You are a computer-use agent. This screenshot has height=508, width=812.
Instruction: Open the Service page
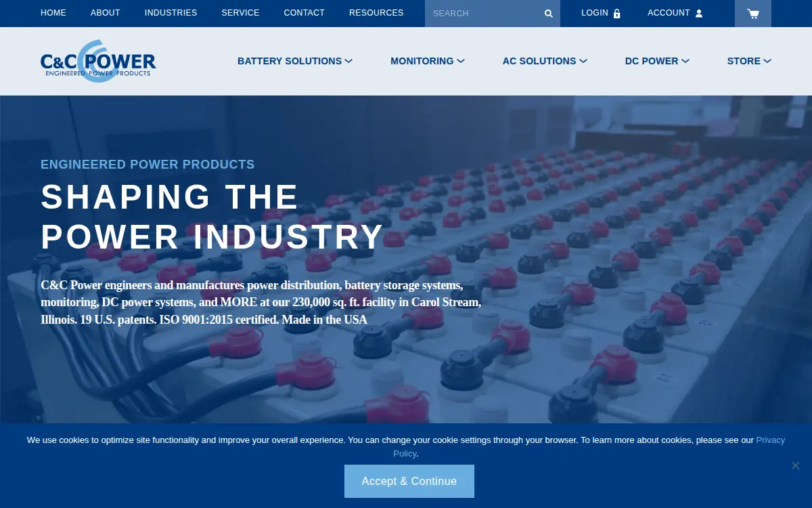coord(240,13)
